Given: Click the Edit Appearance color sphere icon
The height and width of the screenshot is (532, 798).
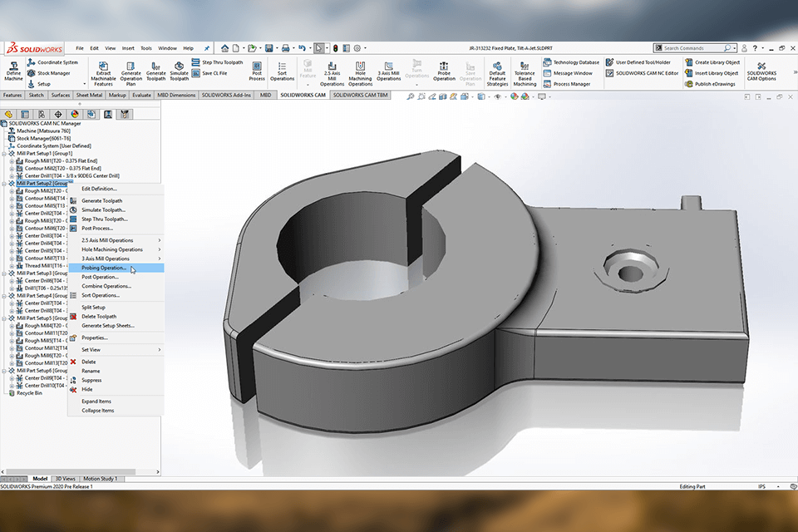Looking at the screenshot, I should 514,96.
